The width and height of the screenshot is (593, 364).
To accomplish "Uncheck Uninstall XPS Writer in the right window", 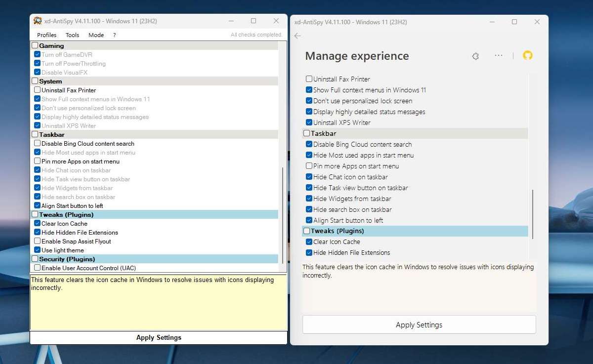I will coord(309,122).
